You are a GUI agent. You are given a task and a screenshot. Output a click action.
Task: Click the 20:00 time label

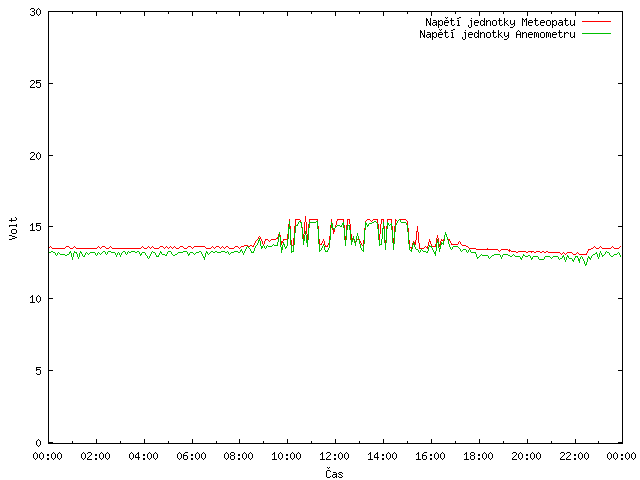[526, 456]
